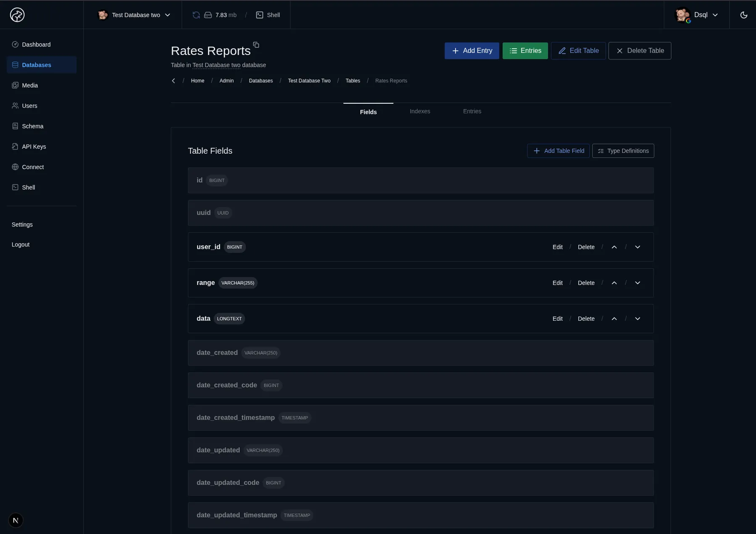The height and width of the screenshot is (534, 756).
Task: Delete the range field
Action: tap(586, 283)
